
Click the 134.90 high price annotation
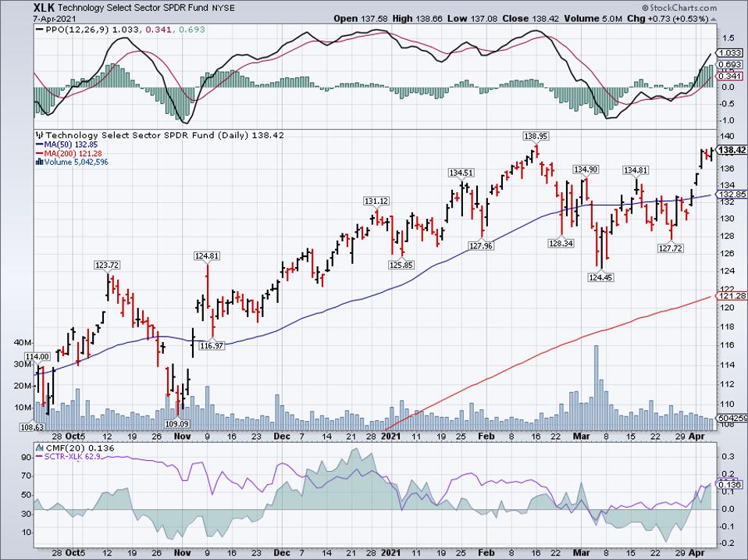(586, 169)
